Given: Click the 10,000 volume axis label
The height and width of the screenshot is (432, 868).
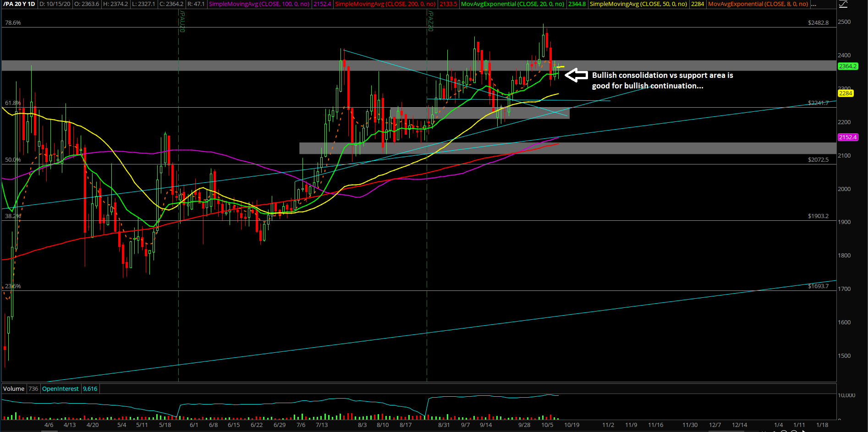Looking at the screenshot, I should pyautogui.click(x=846, y=395).
